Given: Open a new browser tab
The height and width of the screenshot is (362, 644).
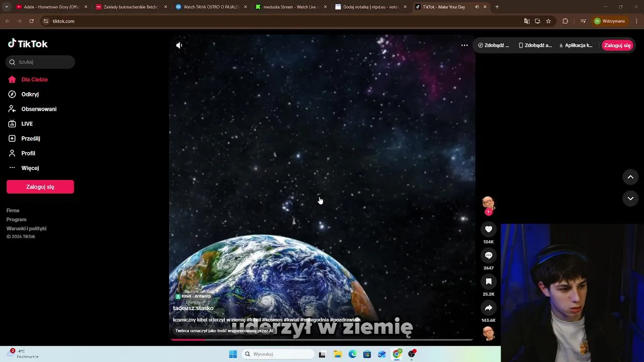Looking at the screenshot, I should 497,7.
